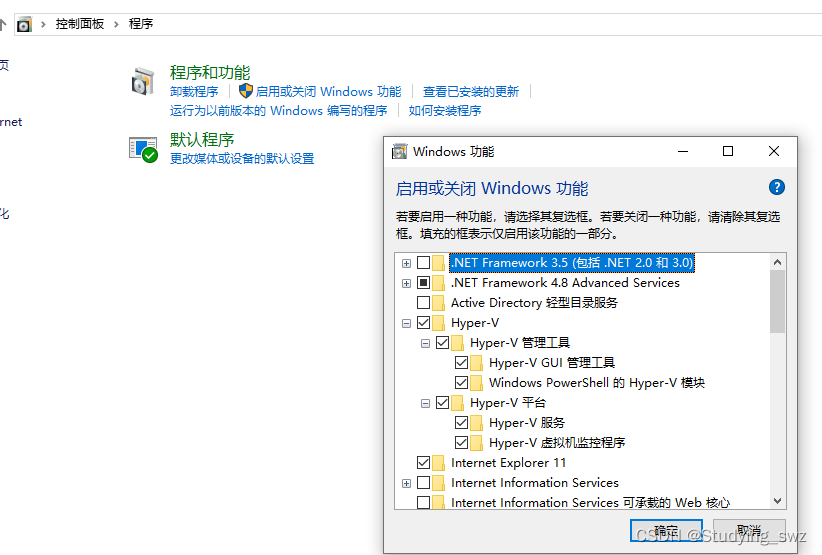Uncheck Hyper-V 管理工具 checkbox
This screenshot has height=555, width=822.
coord(442,343)
